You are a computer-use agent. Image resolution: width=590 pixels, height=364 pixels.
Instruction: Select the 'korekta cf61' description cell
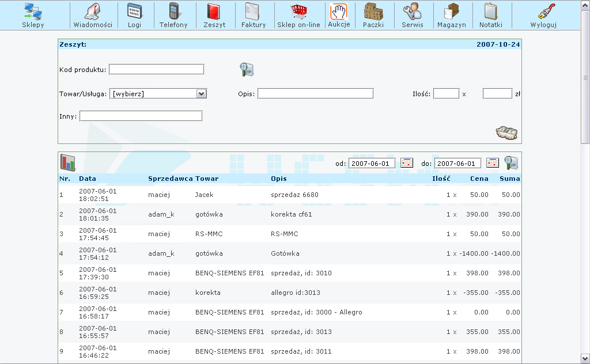click(x=291, y=214)
